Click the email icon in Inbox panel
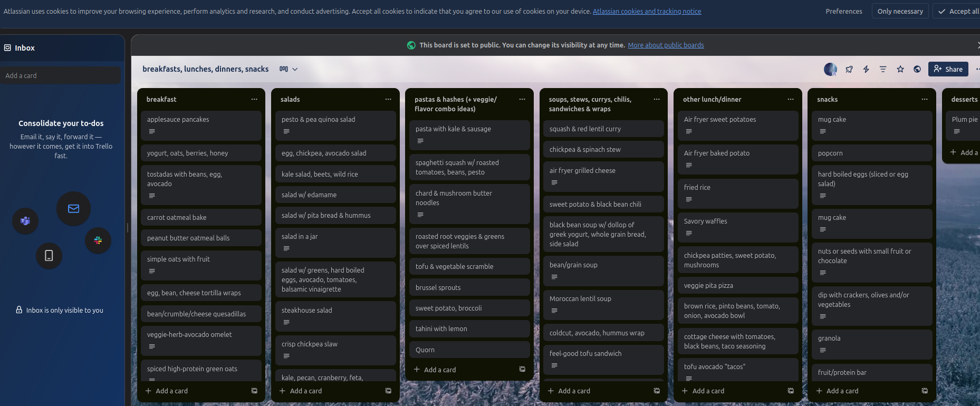The height and width of the screenshot is (406, 980). click(74, 209)
